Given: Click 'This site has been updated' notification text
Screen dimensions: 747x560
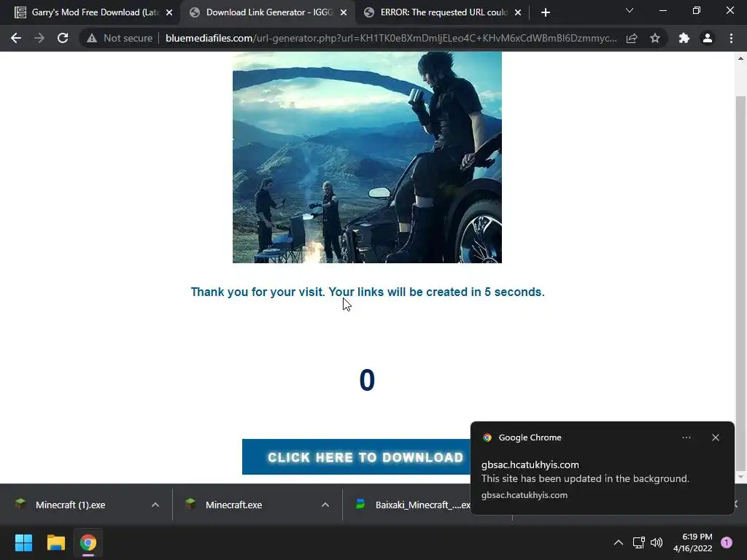Looking at the screenshot, I should tap(585, 478).
